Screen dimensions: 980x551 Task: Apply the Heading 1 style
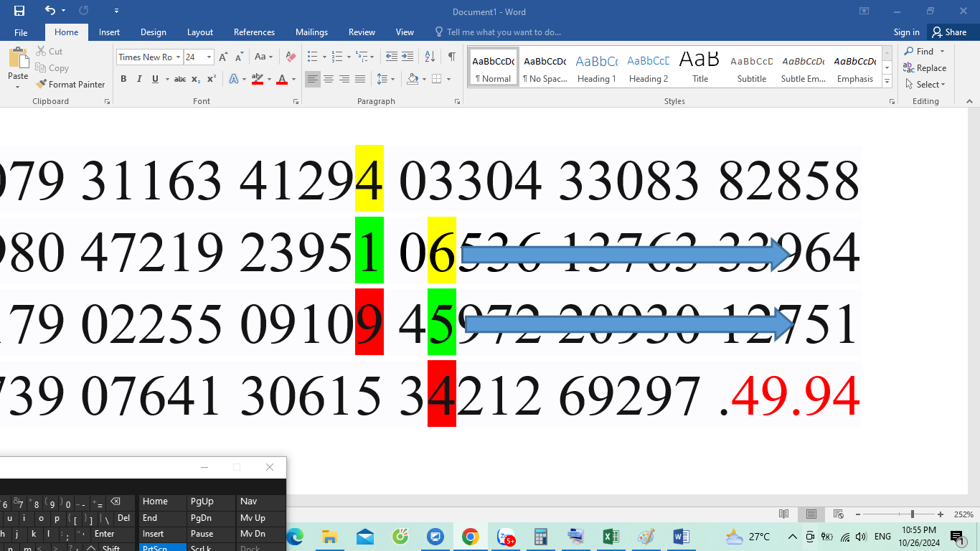[596, 69]
